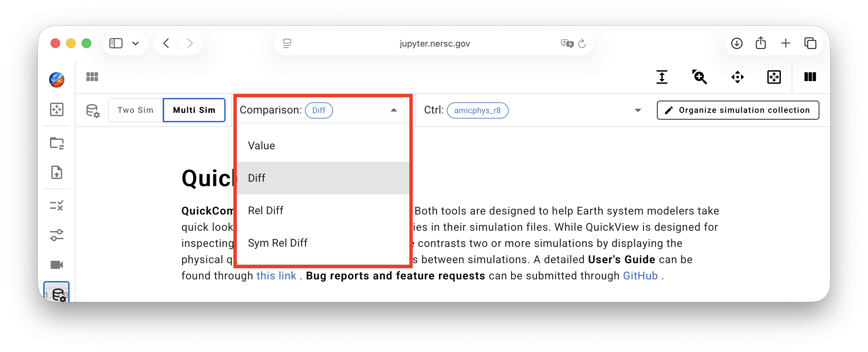Reload the page with the refresh icon
This screenshot has height=352, width=868.
582,44
